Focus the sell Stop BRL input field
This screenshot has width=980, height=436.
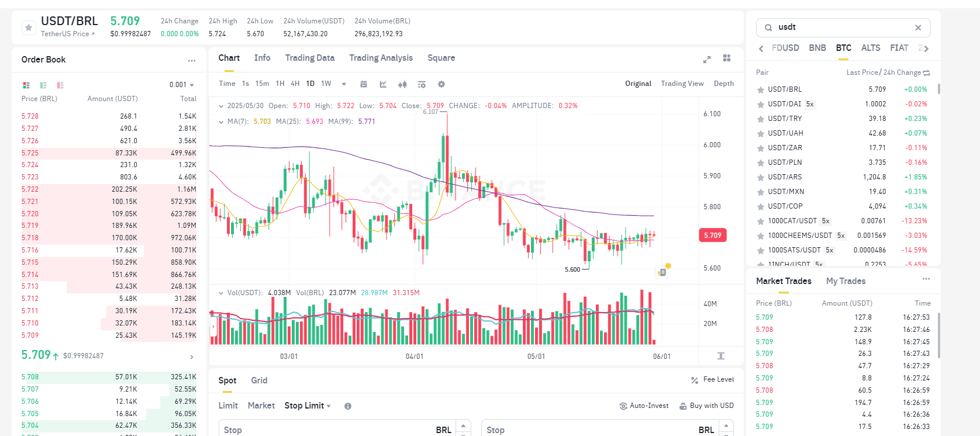(x=600, y=430)
